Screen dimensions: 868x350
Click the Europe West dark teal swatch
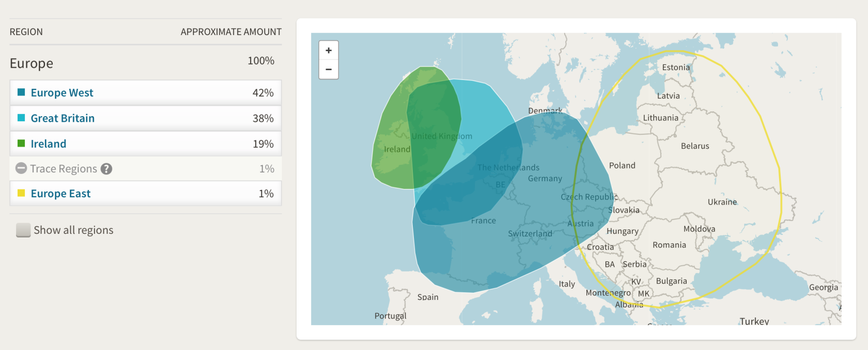click(21, 92)
